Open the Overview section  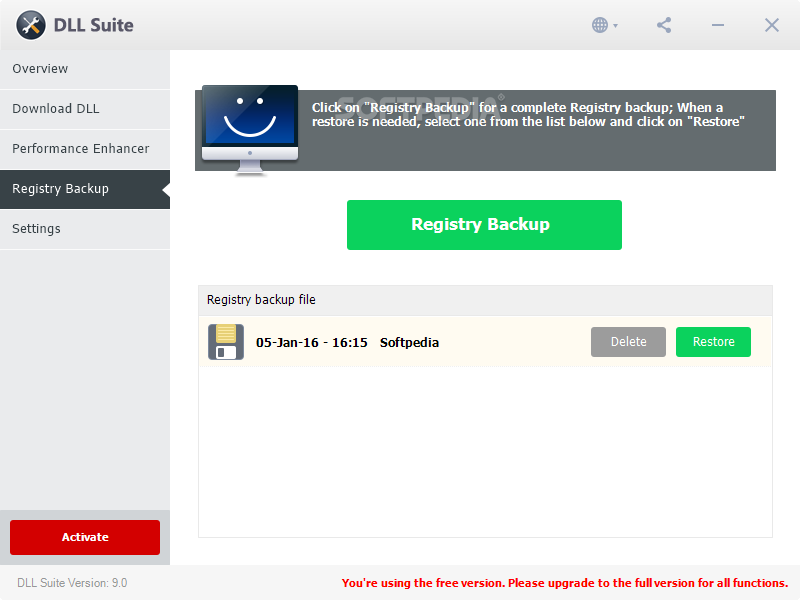point(85,69)
